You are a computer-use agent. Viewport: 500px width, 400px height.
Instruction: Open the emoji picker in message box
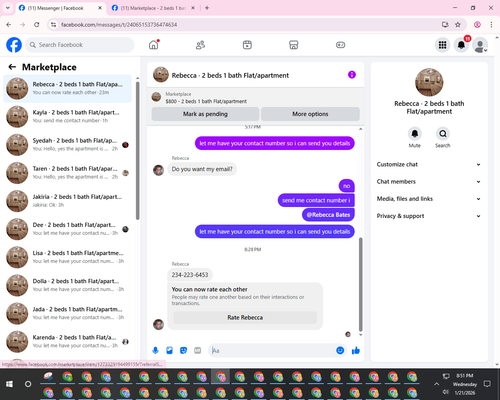[340, 350]
